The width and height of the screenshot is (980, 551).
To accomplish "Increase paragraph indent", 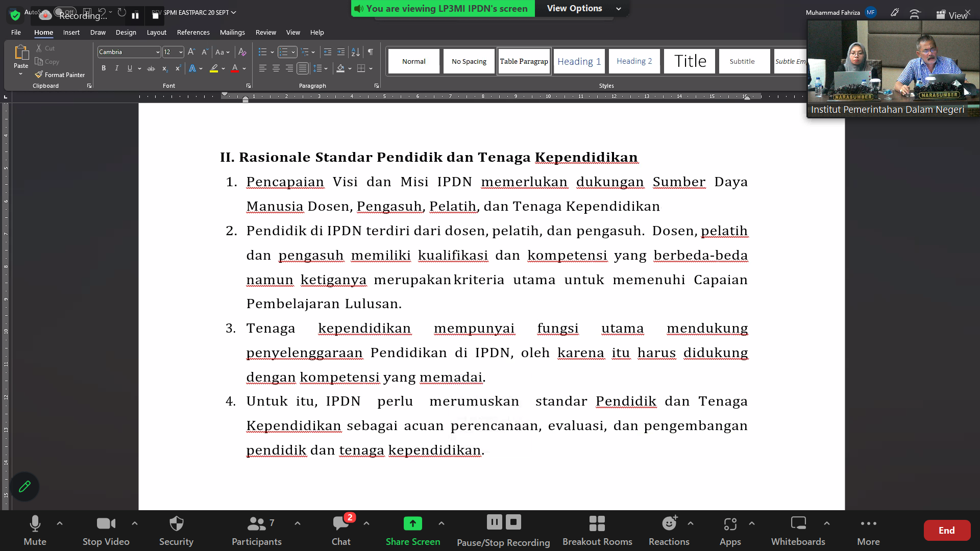I will click(x=341, y=52).
